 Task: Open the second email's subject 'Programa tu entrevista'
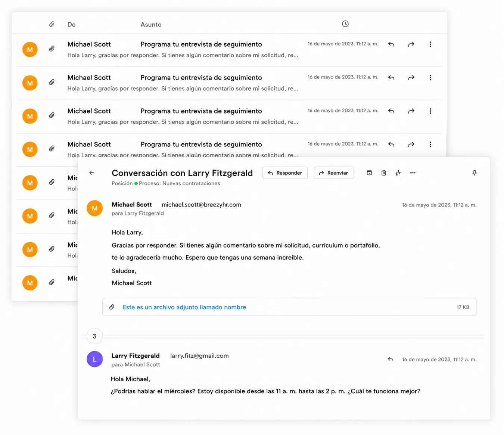[201, 78]
